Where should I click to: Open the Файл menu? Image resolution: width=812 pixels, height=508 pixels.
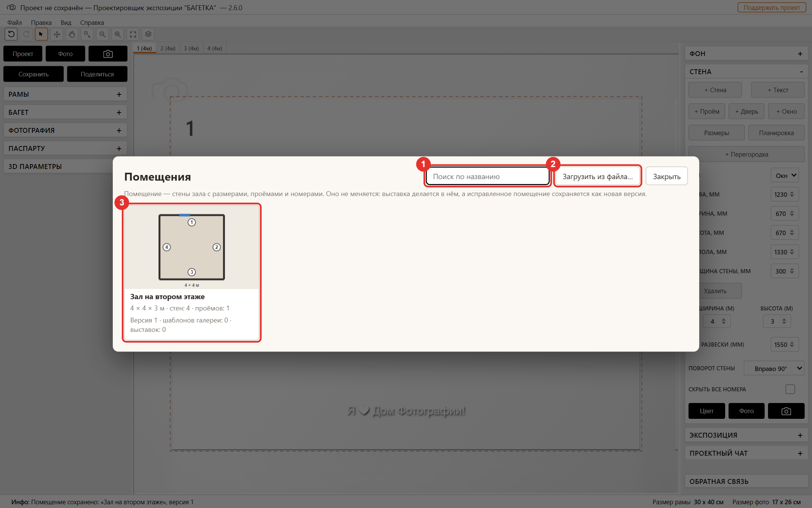pos(15,23)
